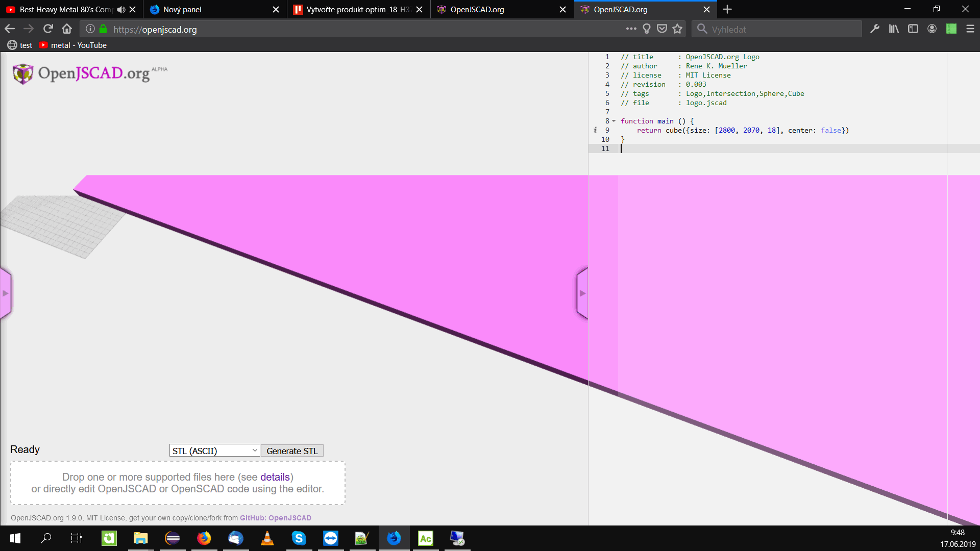Launch VLC from the taskbar
This screenshot has width=980, height=551.
[267, 538]
